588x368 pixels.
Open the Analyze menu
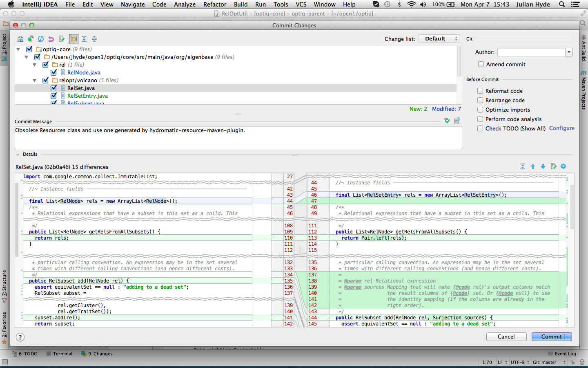[x=185, y=4]
